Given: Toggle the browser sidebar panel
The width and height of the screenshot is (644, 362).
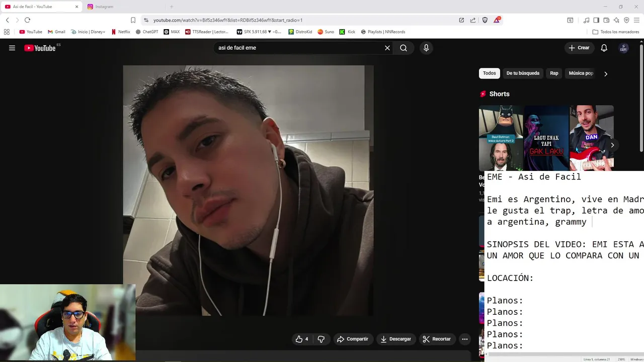Looking at the screenshot, I should click(596, 20).
